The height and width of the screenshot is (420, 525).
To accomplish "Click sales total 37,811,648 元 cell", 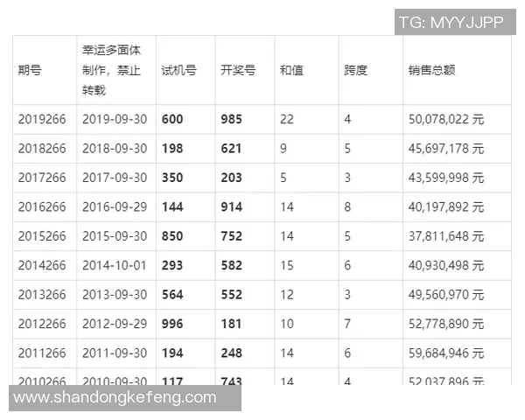I will 445,236.
